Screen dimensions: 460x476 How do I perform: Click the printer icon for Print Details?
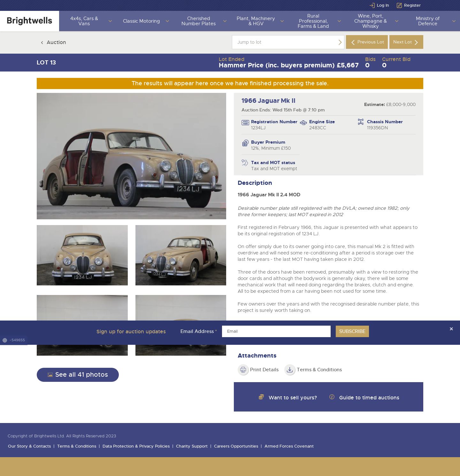pos(243,370)
